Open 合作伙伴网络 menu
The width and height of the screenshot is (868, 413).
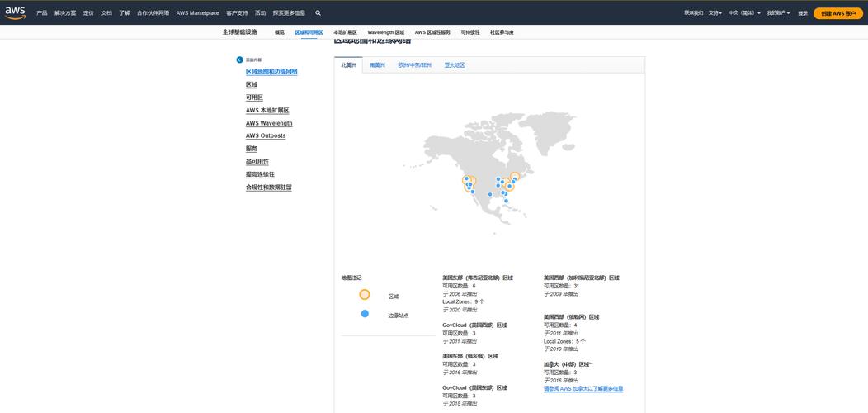coord(153,12)
